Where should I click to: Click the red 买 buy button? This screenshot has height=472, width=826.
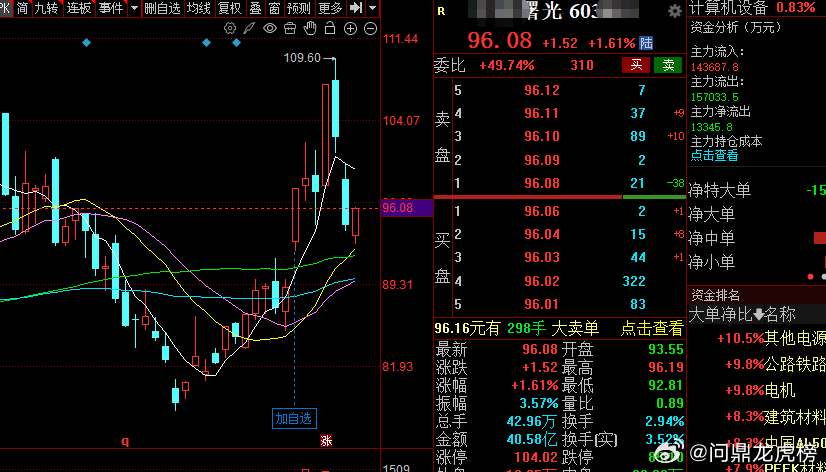point(636,65)
